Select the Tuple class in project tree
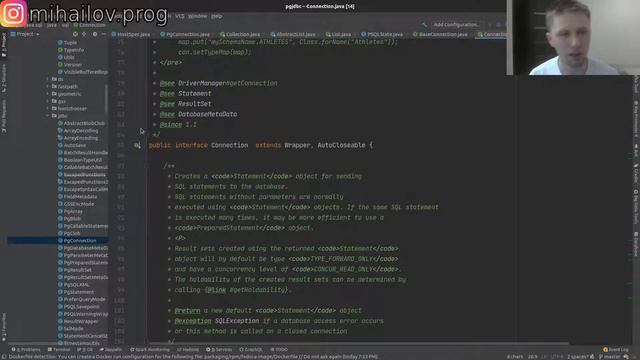 click(x=67, y=42)
